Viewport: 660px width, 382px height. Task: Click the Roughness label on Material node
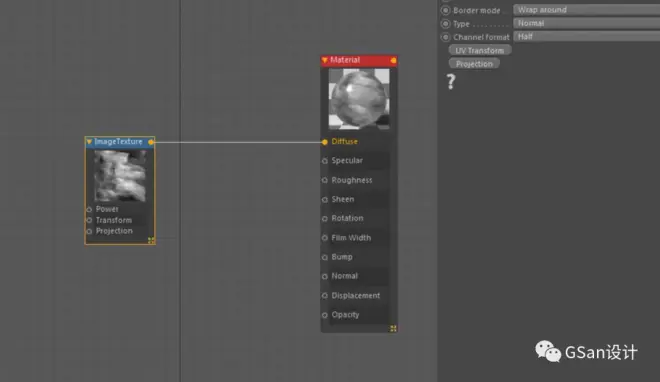click(x=352, y=180)
